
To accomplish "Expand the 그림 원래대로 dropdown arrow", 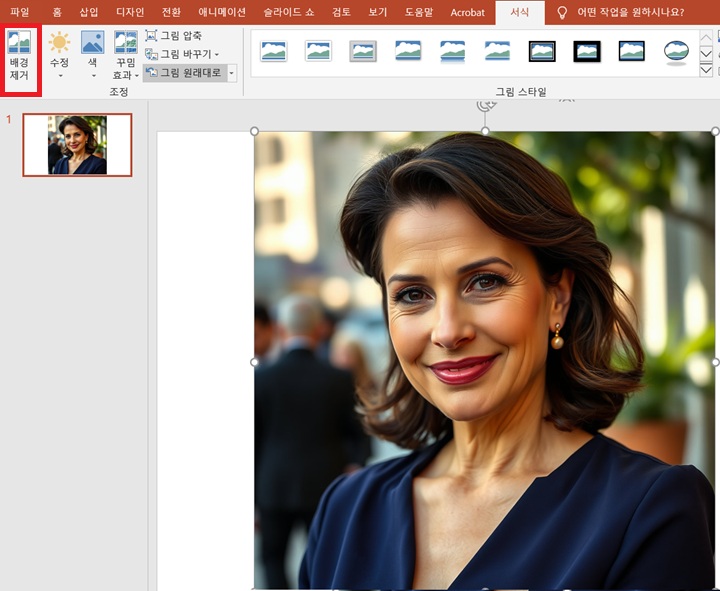I will (232, 73).
